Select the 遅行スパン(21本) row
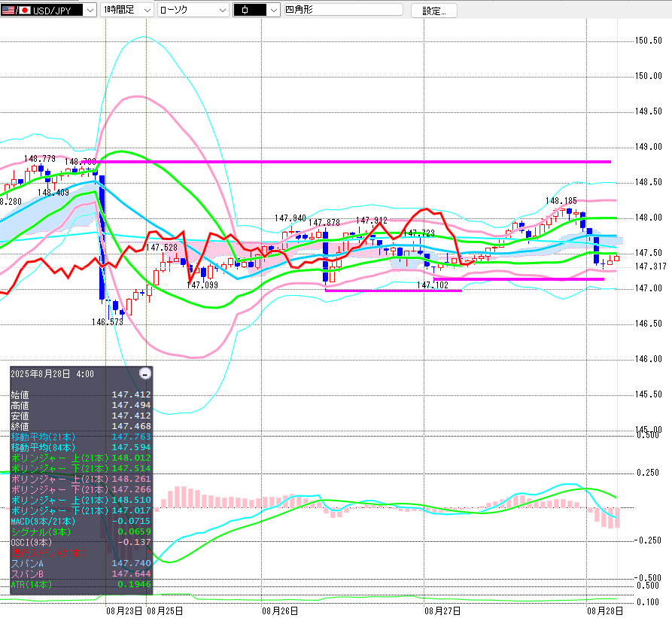 click(81, 553)
